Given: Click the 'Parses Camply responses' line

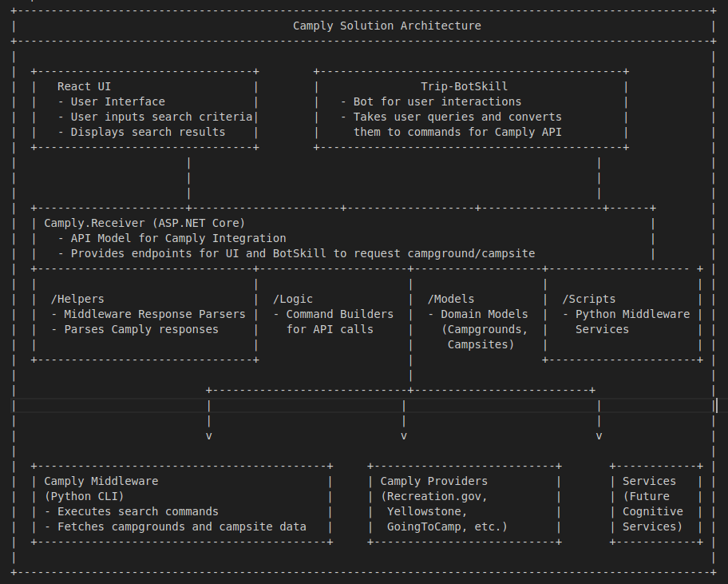Looking at the screenshot, I should pos(141,329).
